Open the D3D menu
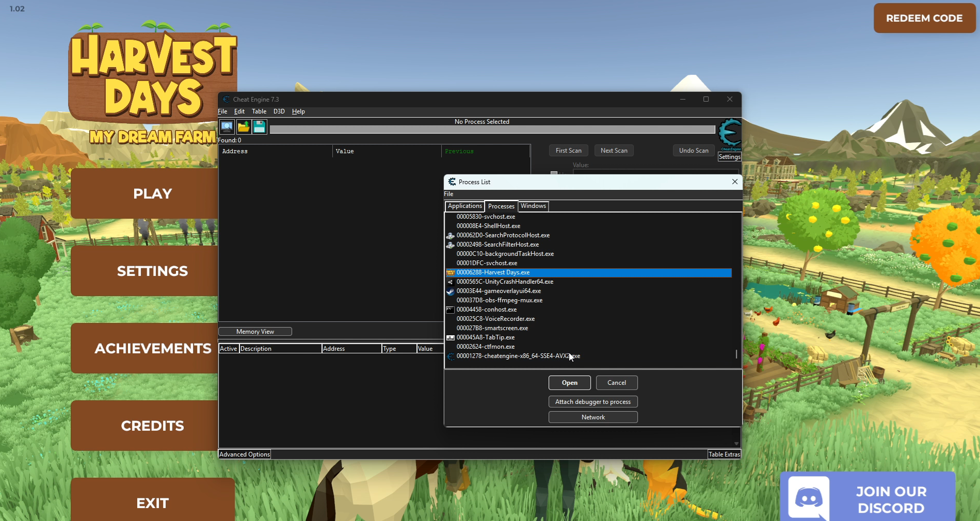This screenshot has width=980, height=521. pyautogui.click(x=279, y=111)
